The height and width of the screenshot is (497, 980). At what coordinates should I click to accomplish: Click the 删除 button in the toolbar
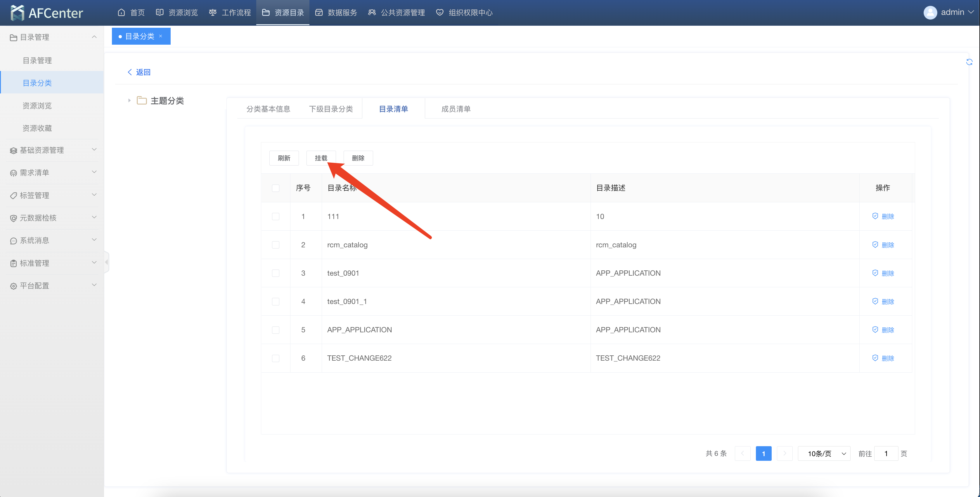358,158
